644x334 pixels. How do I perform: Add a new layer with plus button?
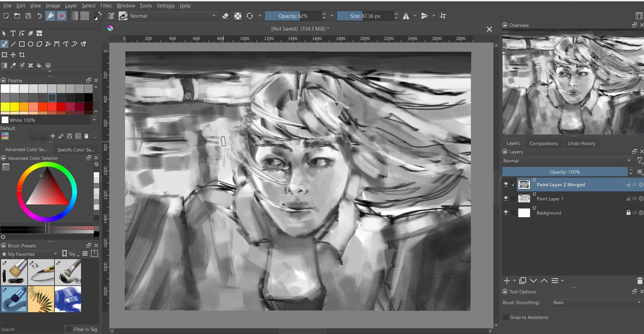(507, 280)
